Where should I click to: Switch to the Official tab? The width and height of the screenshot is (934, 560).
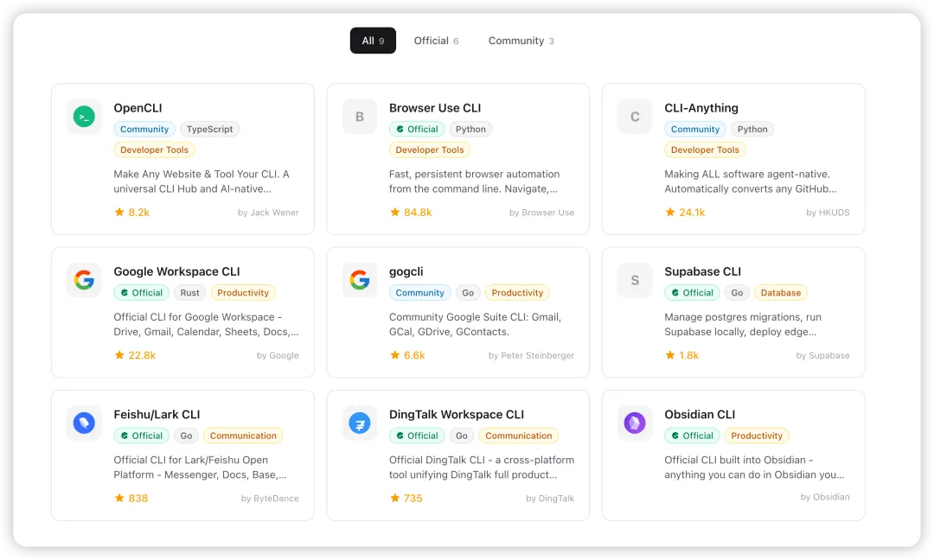(x=436, y=41)
